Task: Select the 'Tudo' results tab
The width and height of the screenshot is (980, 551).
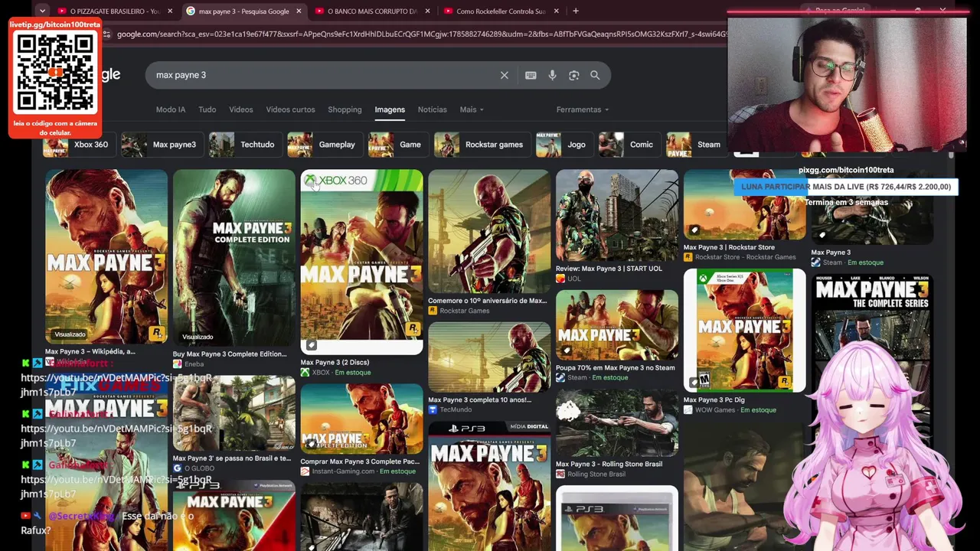Action: click(x=207, y=109)
